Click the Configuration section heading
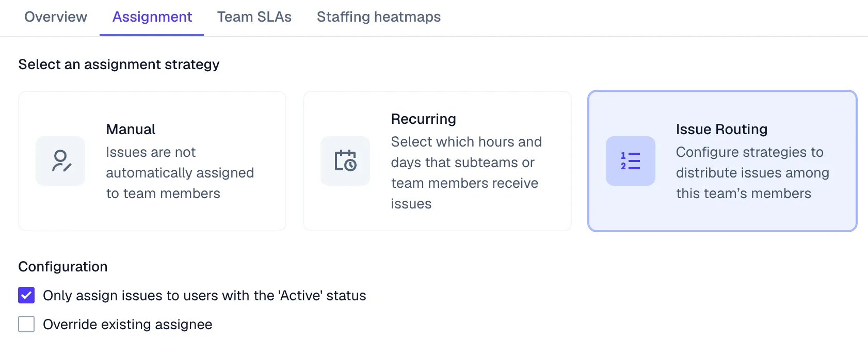Image resolution: width=868 pixels, height=355 pixels. (63, 267)
